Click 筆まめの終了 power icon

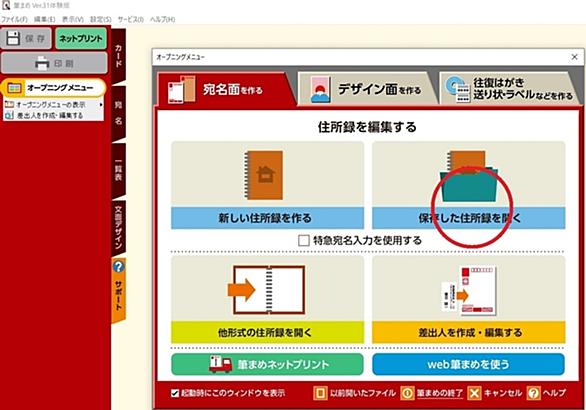(x=407, y=393)
